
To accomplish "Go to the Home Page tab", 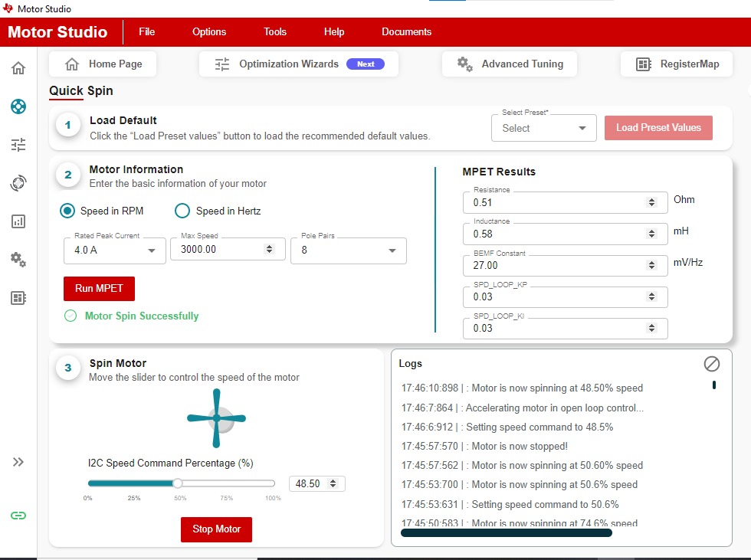I will 103,64.
